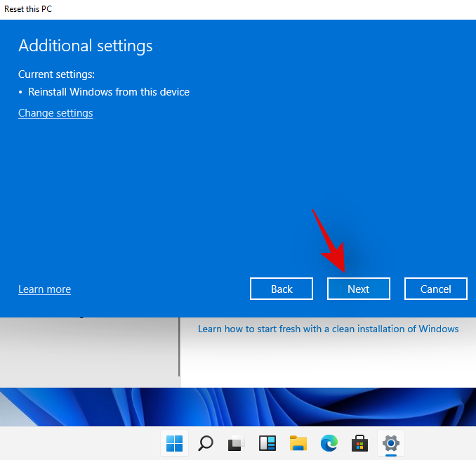Open Task View on the taskbar
Viewport: 476px width, 460px height.
[237, 443]
